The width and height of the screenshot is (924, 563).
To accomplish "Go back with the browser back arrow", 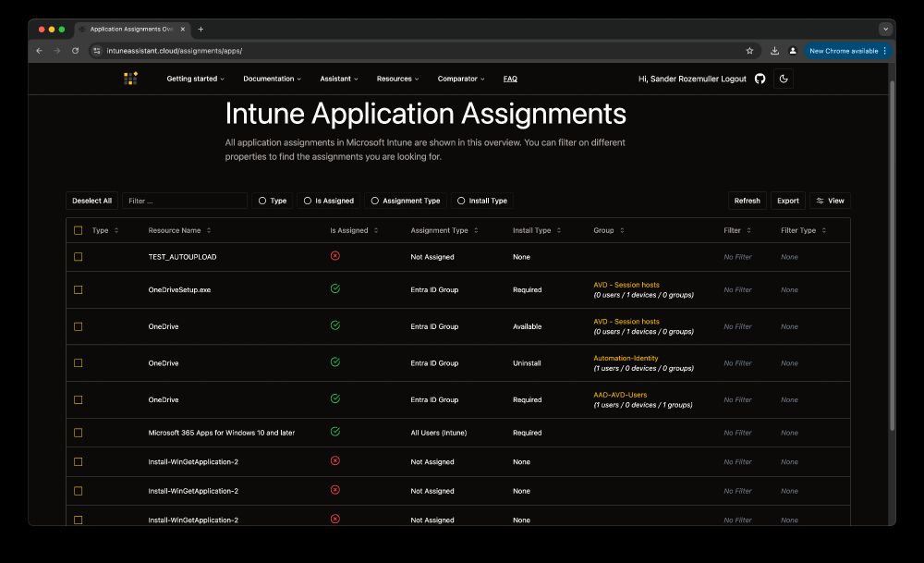I will pyautogui.click(x=40, y=51).
